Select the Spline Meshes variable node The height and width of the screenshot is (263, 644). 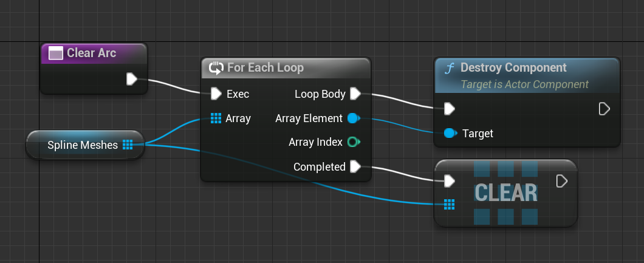tap(85, 145)
